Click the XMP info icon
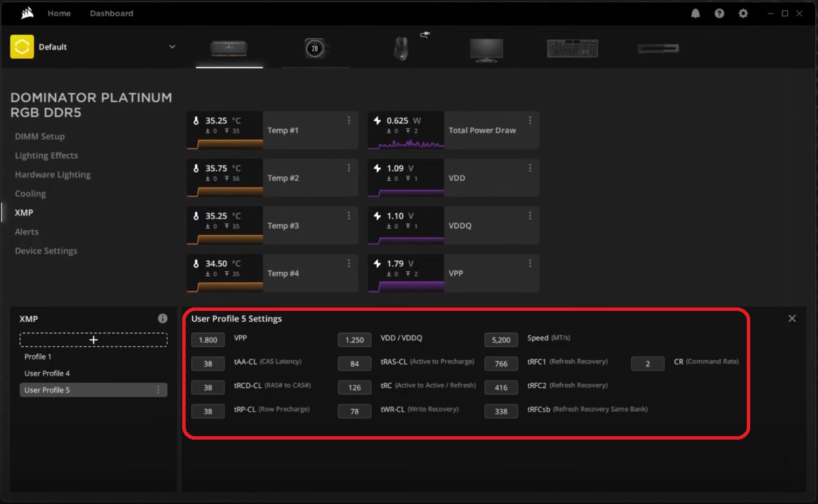Screen dimensions: 818x504 tap(162, 318)
